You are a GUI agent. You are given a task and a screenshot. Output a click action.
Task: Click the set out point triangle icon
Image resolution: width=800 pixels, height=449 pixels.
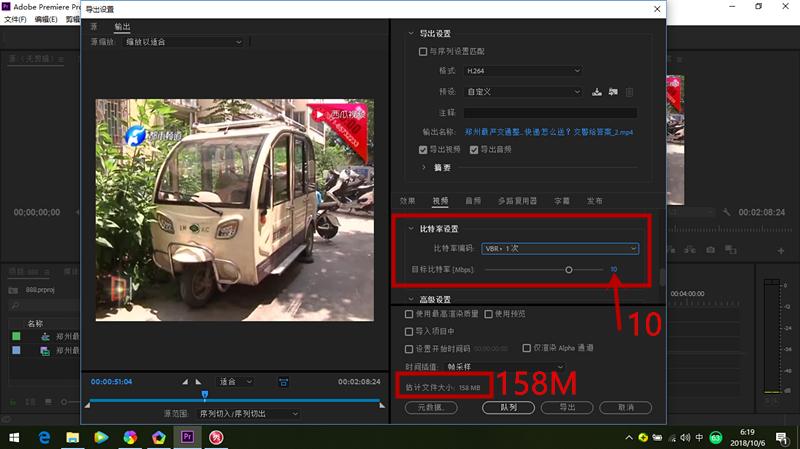(198, 382)
